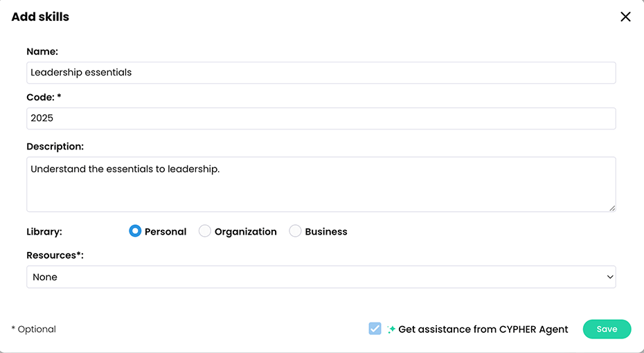Click the Resources dropdown chevron arrow
644x353 pixels.
point(610,277)
